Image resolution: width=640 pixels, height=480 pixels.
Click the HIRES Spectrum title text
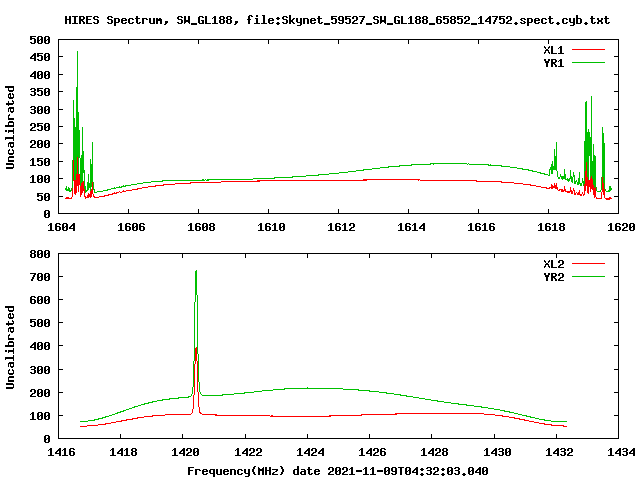[337, 20]
